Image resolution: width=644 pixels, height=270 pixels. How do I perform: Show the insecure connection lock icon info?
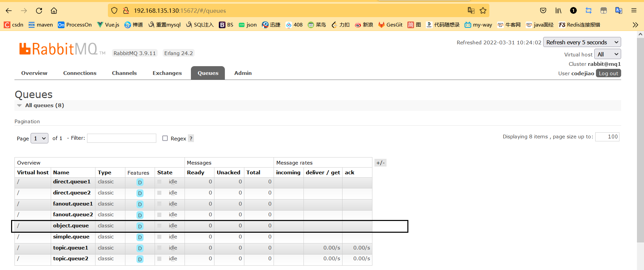click(126, 11)
